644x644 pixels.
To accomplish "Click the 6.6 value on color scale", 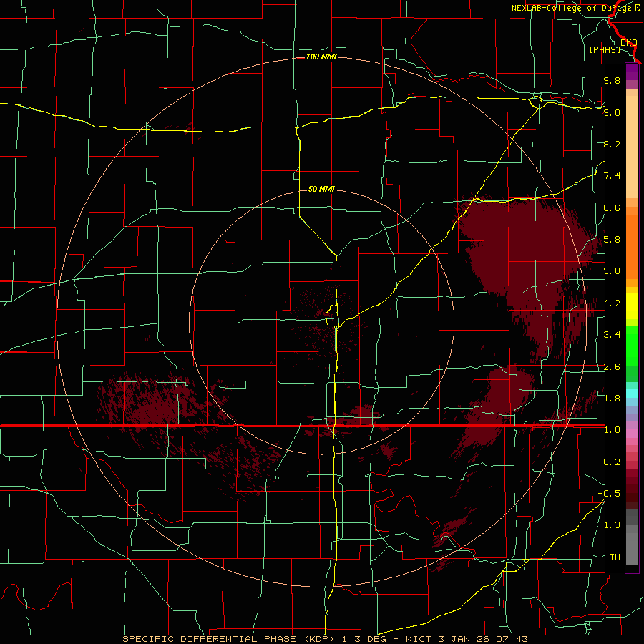I will (x=612, y=208).
